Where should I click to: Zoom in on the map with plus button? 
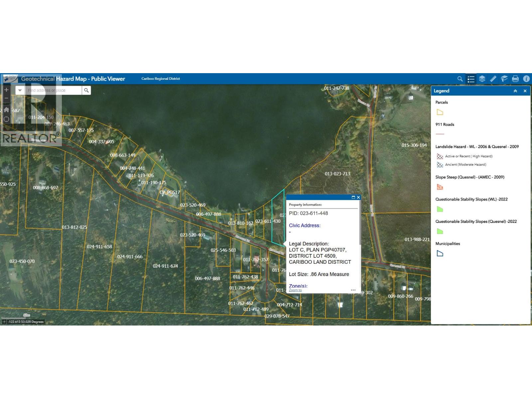click(x=6, y=90)
